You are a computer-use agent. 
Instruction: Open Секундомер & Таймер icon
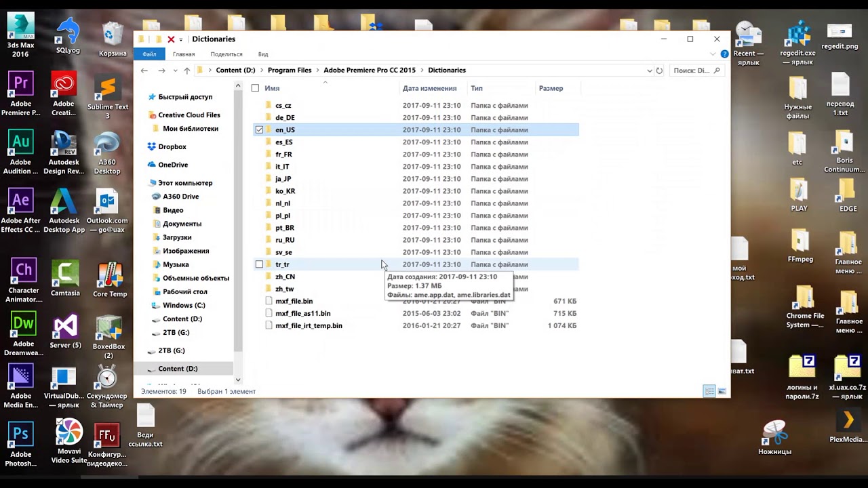coord(108,388)
